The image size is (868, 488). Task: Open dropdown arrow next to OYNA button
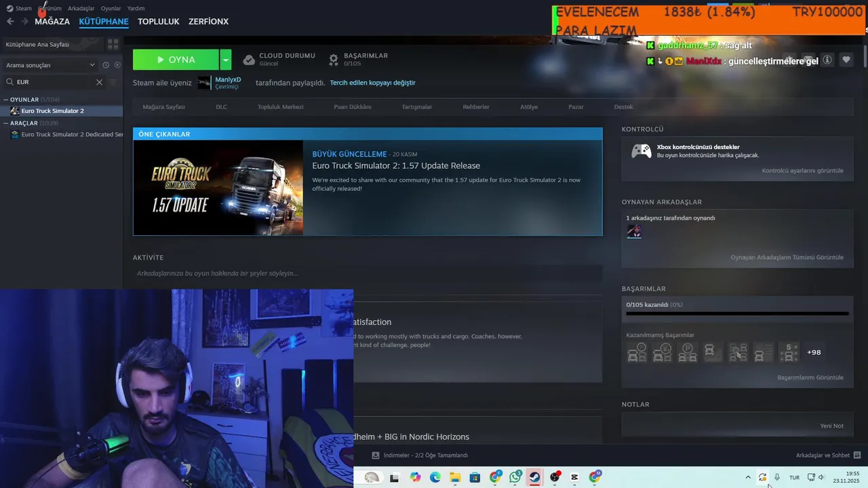point(226,60)
